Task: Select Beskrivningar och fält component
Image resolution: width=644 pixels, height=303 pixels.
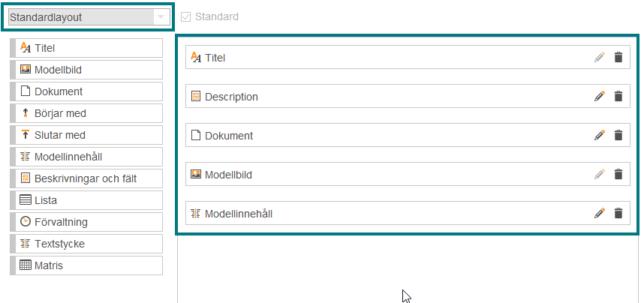Action: (86, 178)
